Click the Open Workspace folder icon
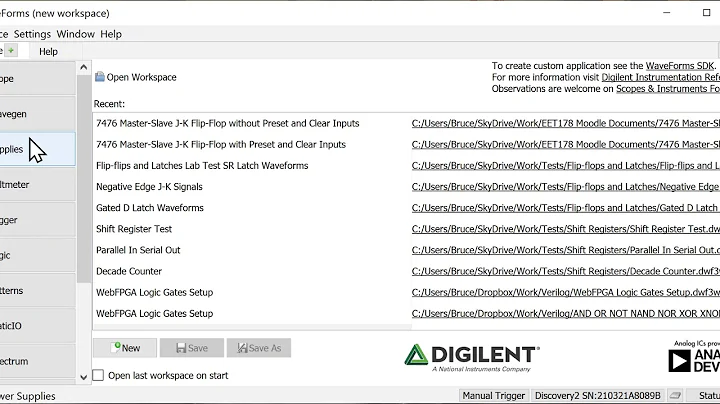Image resolution: width=720 pixels, height=404 pixels. coord(100,77)
